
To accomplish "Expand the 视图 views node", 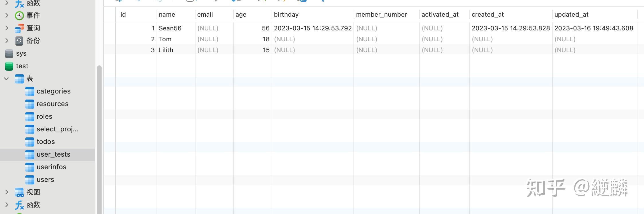I will (x=7, y=192).
